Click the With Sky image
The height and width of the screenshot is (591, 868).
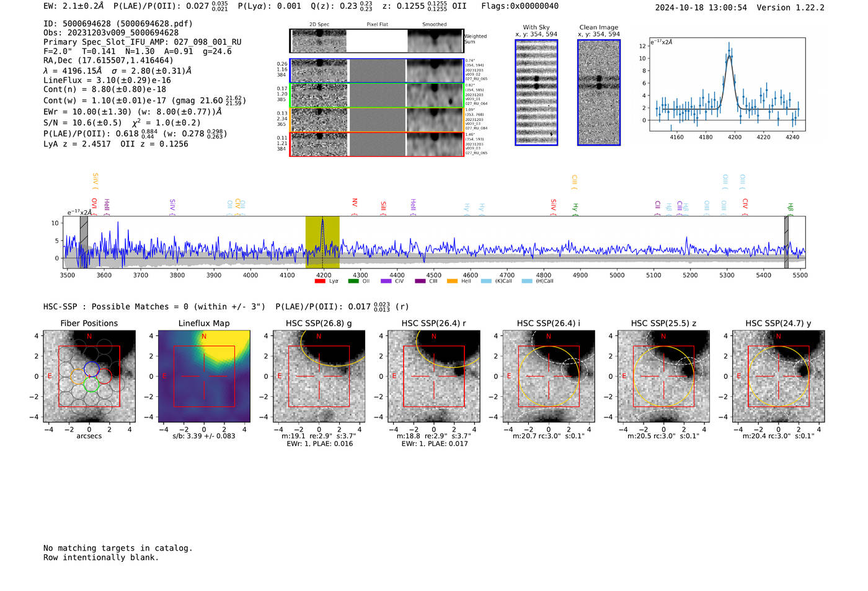[536, 92]
